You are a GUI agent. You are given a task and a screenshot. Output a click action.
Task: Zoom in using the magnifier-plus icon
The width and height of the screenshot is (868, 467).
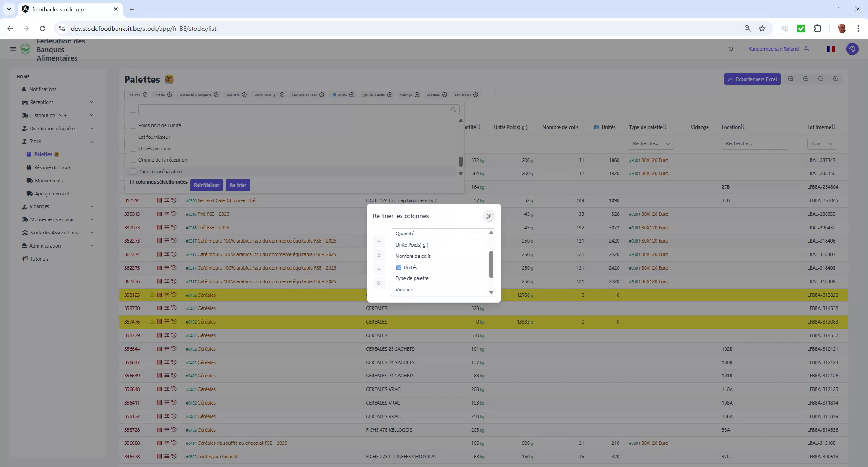(x=835, y=79)
